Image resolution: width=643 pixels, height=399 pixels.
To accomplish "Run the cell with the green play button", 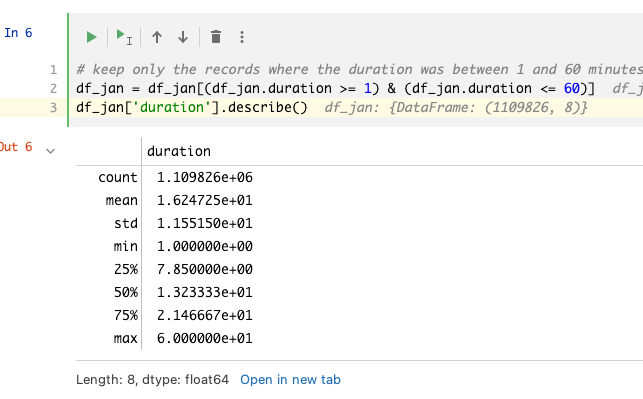I will pyautogui.click(x=91, y=37).
